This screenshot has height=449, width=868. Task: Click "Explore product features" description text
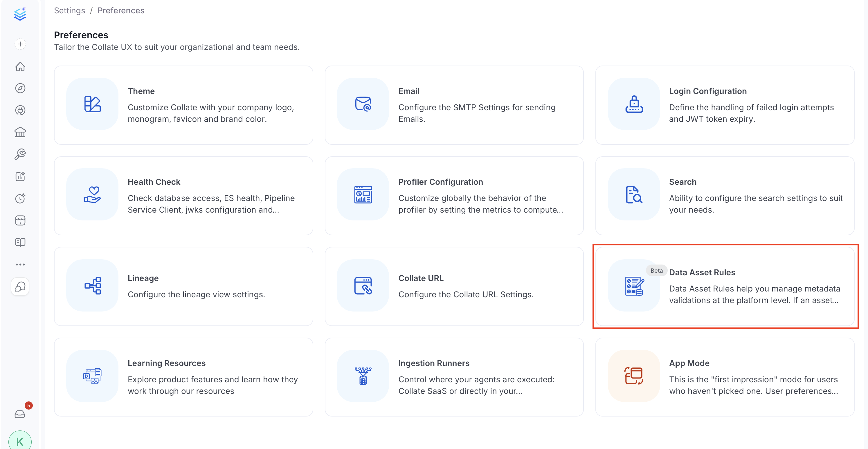pyautogui.click(x=213, y=385)
